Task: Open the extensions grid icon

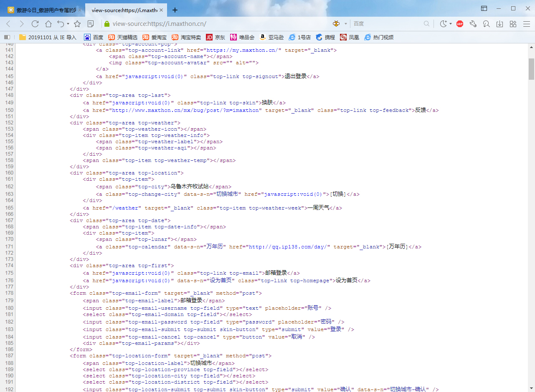Action: (513, 24)
